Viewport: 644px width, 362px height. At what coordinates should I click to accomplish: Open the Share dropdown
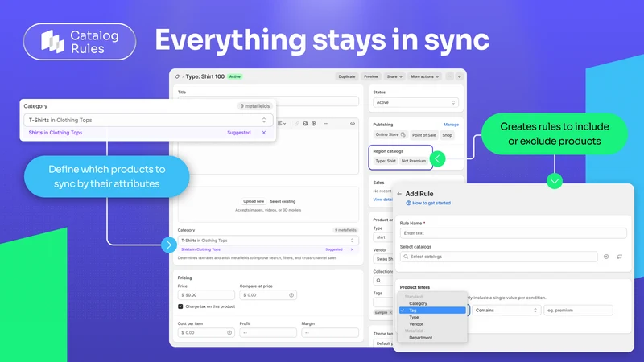click(394, 76)
